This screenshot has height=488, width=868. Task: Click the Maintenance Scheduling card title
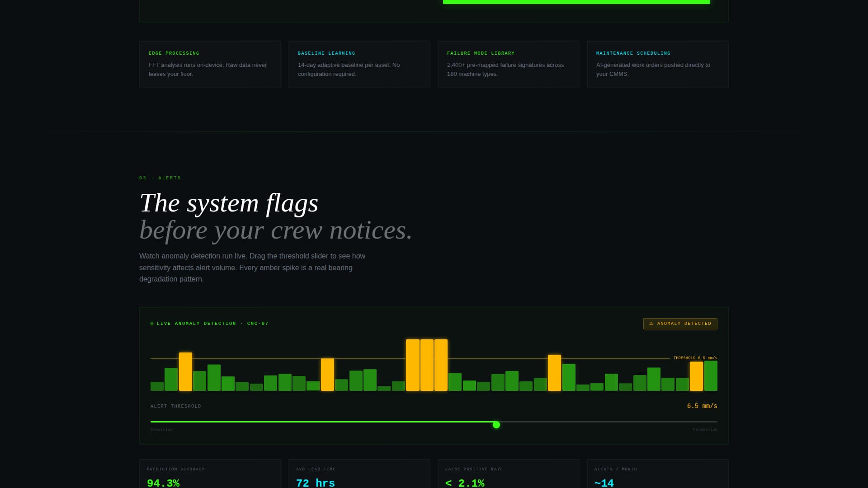[633, 53]
